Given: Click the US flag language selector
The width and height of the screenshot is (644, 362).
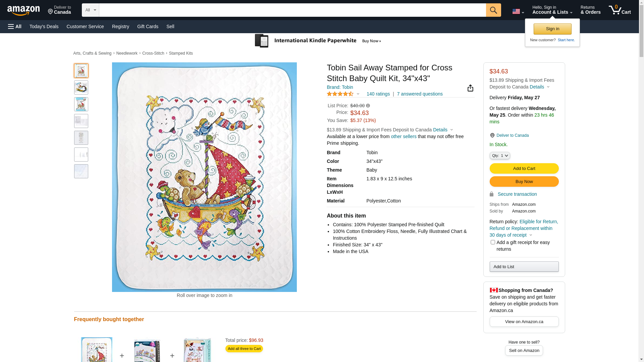Looking at the screenshot, I should (x=518, y=11).
